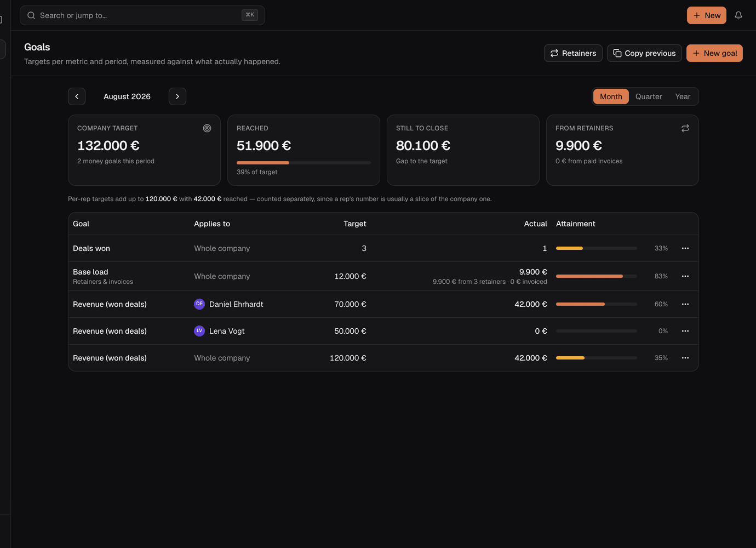Viewport: 756px width, 548px height.
Task: Open options menu for Lena Vogt row
Action: click(x=685, y=331)
